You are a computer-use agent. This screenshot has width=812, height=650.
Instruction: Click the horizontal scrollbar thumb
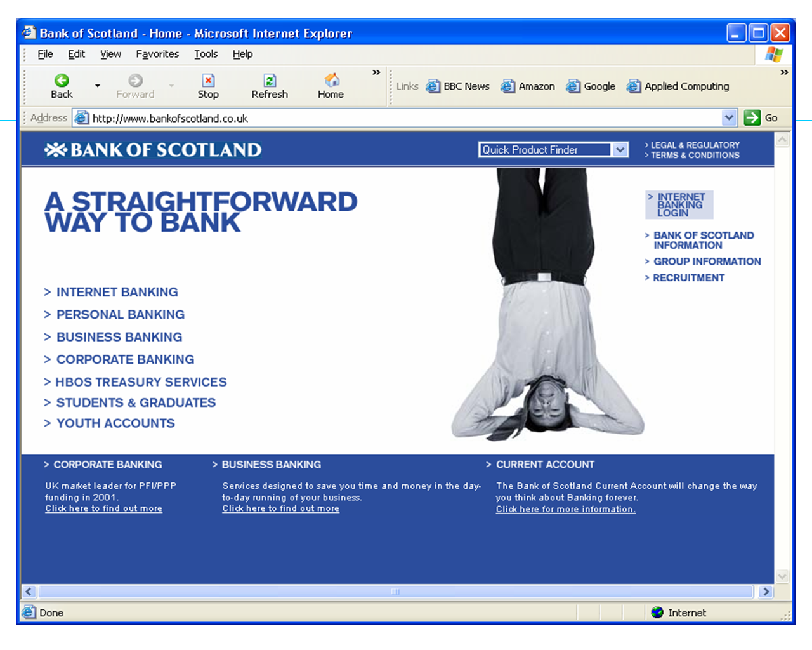point(395,592)
